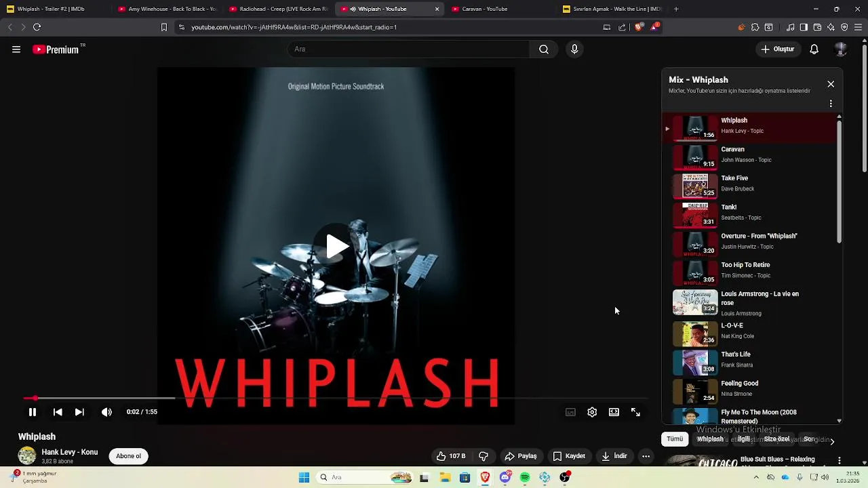Skip to the previous track
The image size is (868, 488).
58,412
